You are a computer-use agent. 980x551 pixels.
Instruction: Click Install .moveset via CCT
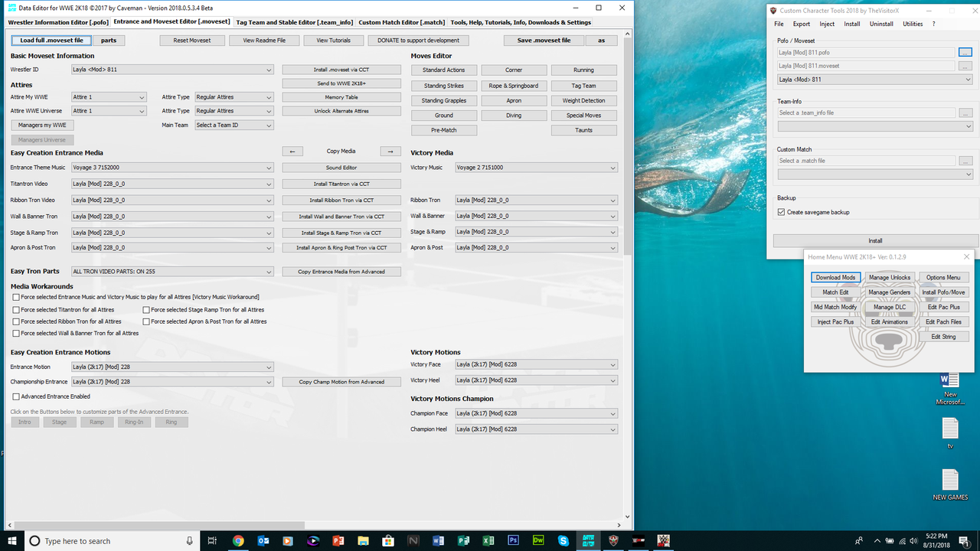click(341, 70)
